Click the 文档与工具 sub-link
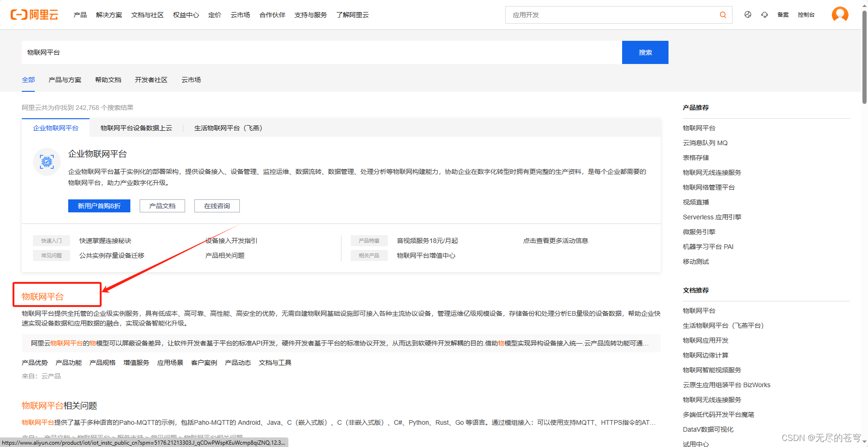 (275, 363)
